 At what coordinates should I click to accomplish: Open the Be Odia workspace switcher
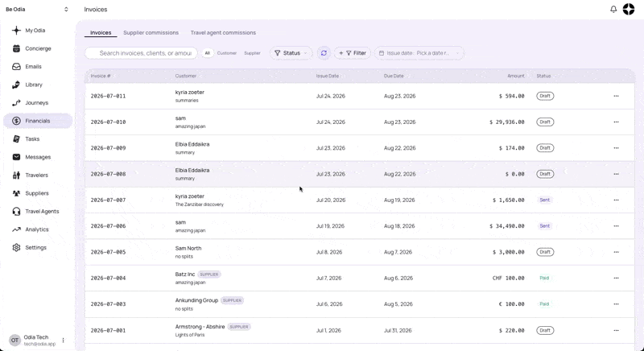(x=37, y=9)
